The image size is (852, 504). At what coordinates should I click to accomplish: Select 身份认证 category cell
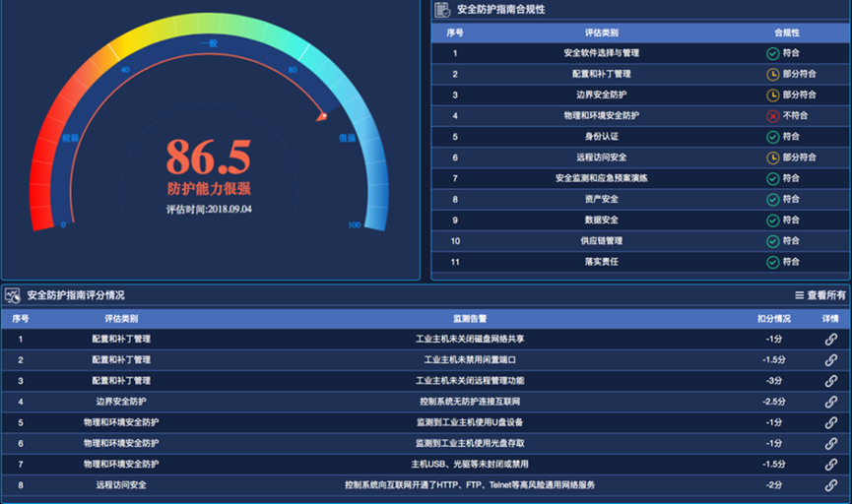point(602,137)
